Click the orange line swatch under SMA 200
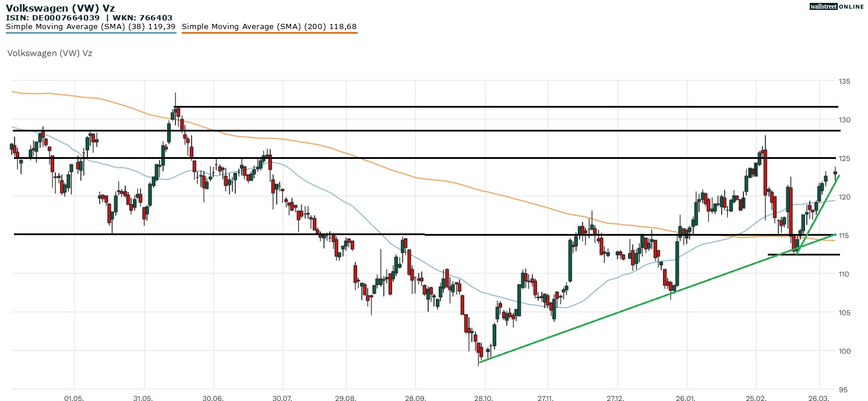 [269, 33]
